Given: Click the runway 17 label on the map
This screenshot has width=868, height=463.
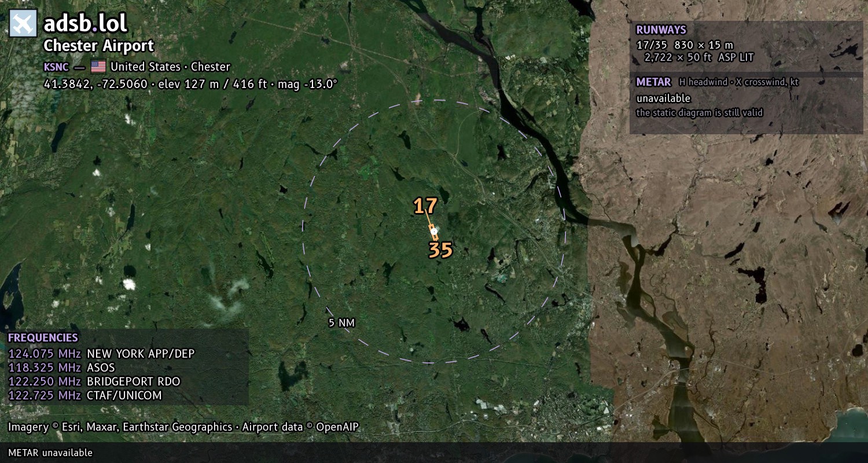Looking at the screenshot, I should tap(425, 206).
